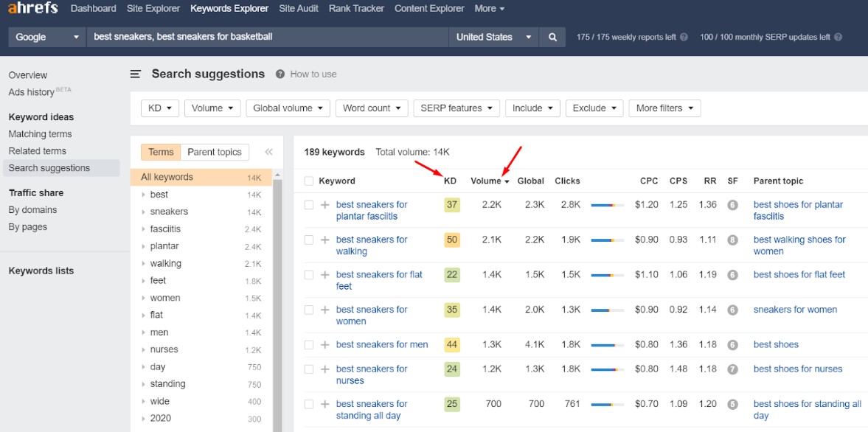Open the KD filter dropdown
868x432 pixels.
tap(159, 108)
